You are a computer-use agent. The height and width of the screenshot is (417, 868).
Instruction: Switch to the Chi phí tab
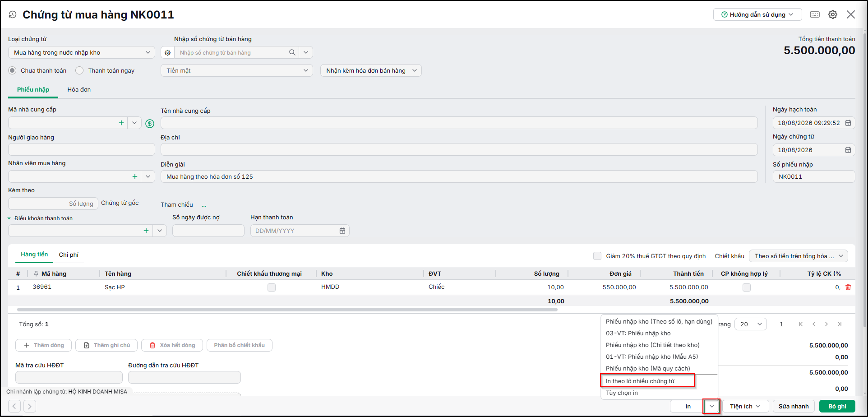tap(69, 255)
